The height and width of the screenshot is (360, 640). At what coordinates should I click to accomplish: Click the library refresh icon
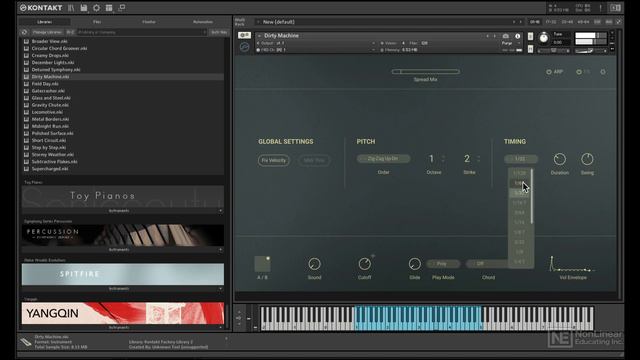(x=24, y=32)
